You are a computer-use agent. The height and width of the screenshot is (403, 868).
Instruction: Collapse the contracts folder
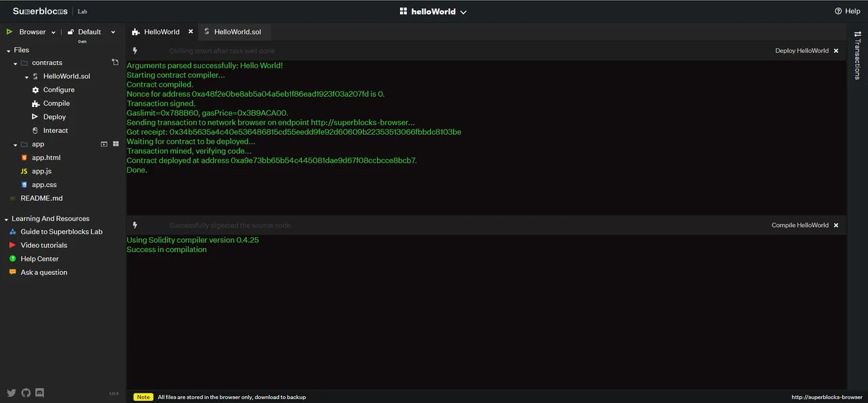pos(16,63)
